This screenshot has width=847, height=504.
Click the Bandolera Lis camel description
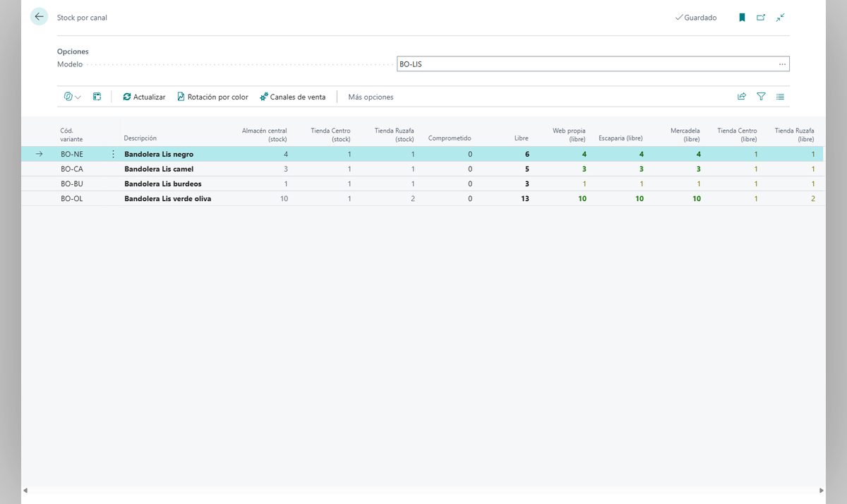pyautogui.click(x=159, y=169)
